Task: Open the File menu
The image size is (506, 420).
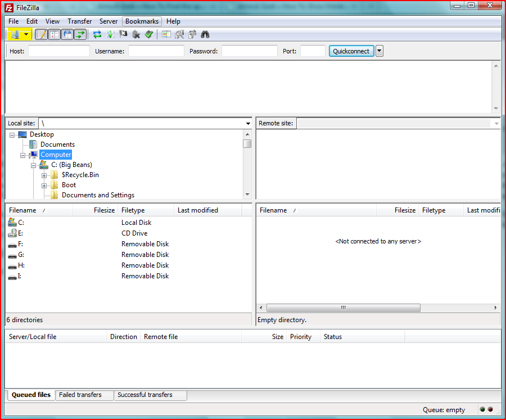Action: coord(13,21)
